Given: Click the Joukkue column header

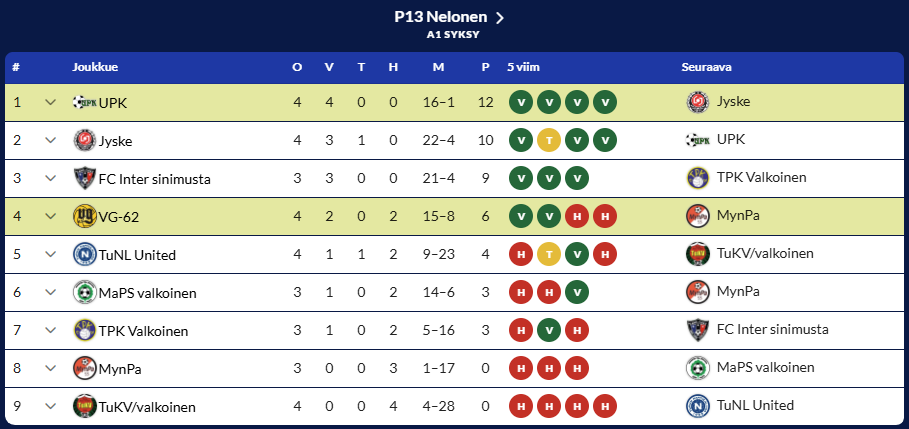Looking at the screenshot, I should (x=95, y=67).
